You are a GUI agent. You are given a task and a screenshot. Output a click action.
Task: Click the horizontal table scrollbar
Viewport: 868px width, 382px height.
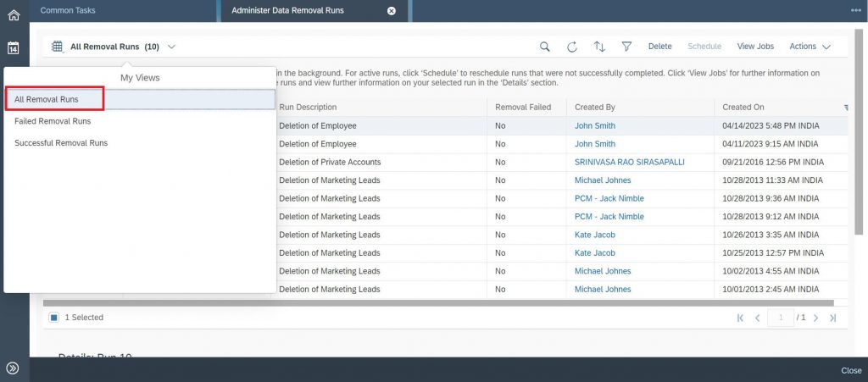click(x=438, y=303)
